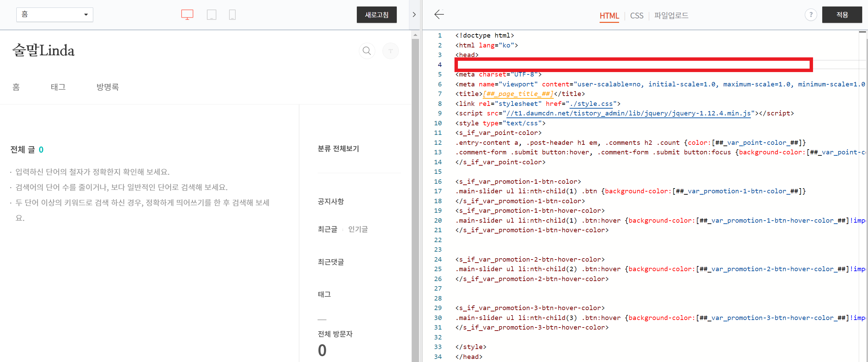Open the 태그 menu in blog navigation

pyautogui.click(x=58, y=87)
